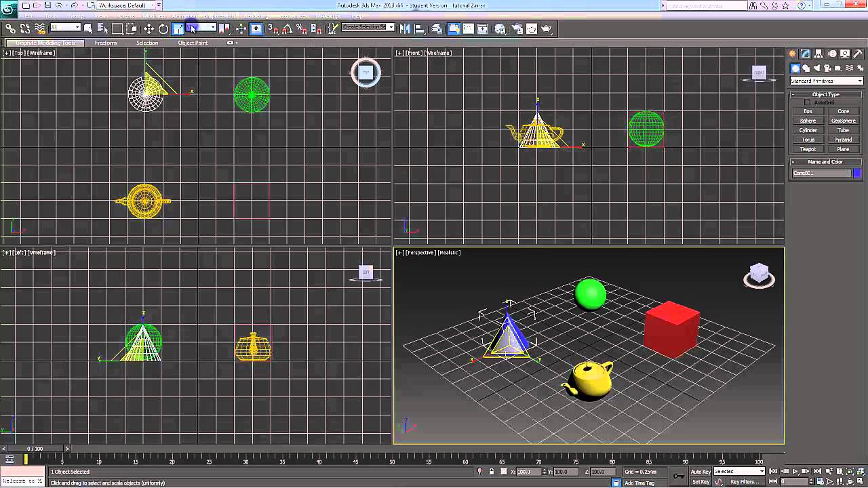This screenshot has height=488, width=868.
Task: Enable Auto Key animation mode
Action: [x=701, y=471]
